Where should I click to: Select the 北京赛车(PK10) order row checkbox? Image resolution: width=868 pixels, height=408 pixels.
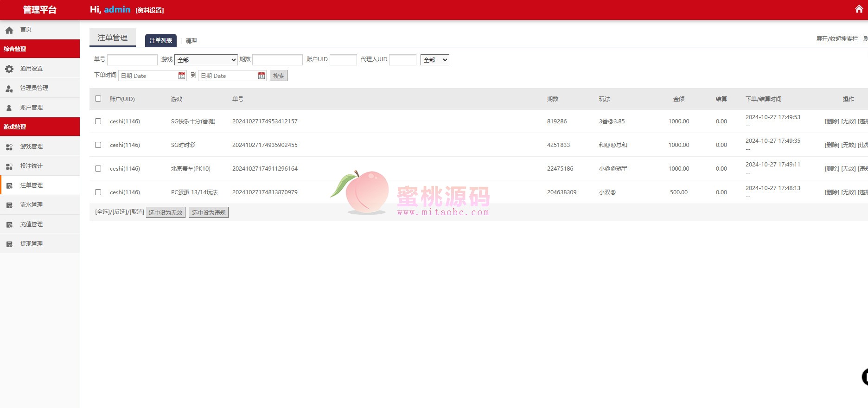[x=98, y=168]
